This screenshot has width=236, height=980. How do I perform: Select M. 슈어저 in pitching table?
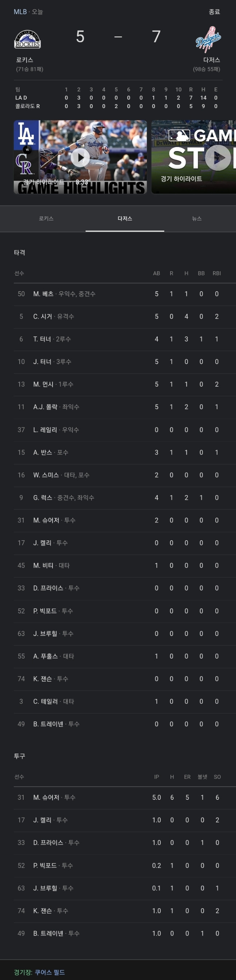(118, 797)
